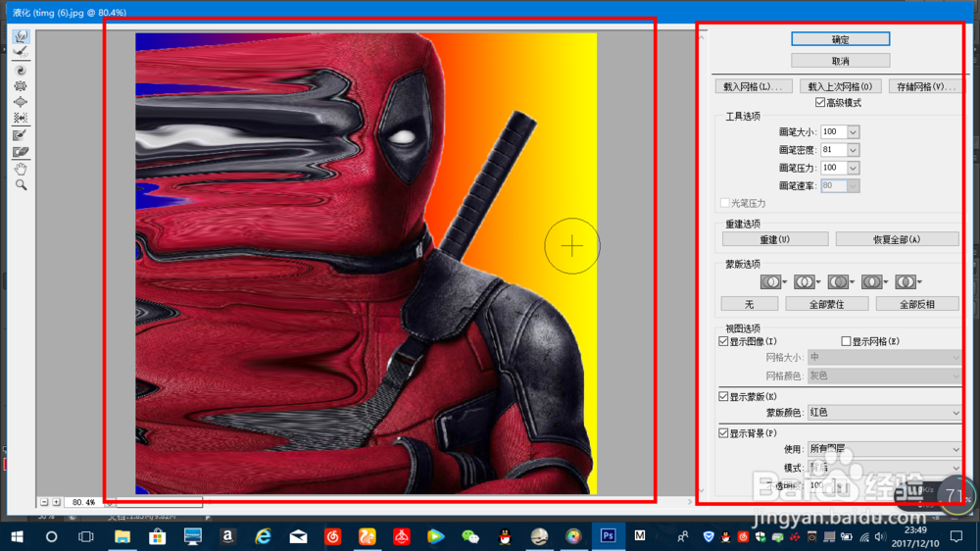Toggle the 显示蒙版 checkbox
Screen dimensions: 980x551
pos(723,396)
